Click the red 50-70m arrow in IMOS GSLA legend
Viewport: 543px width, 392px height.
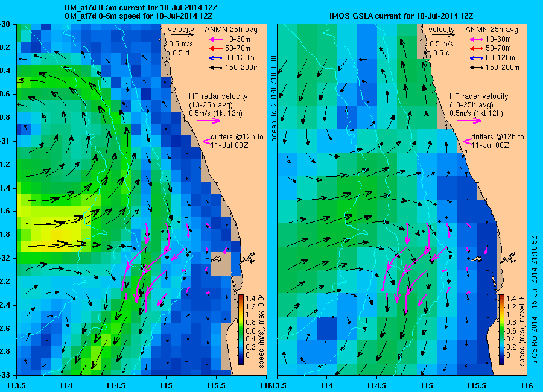pos(477,49)
